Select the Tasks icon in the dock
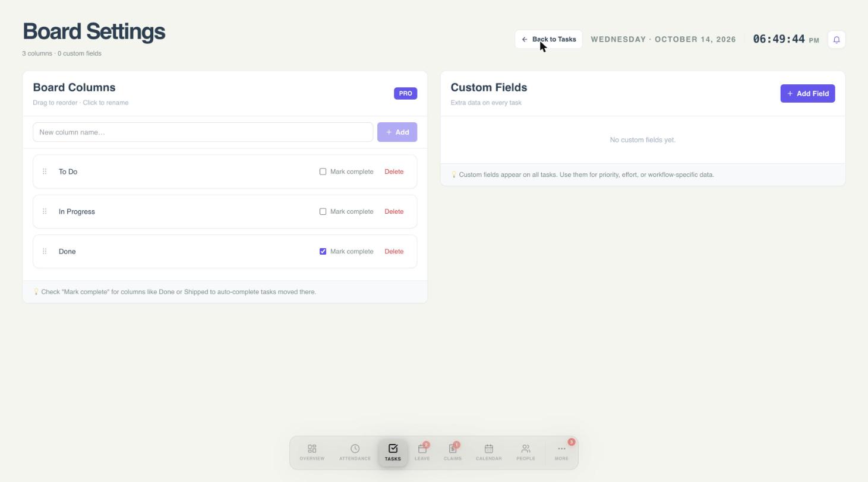 (393, 452)
